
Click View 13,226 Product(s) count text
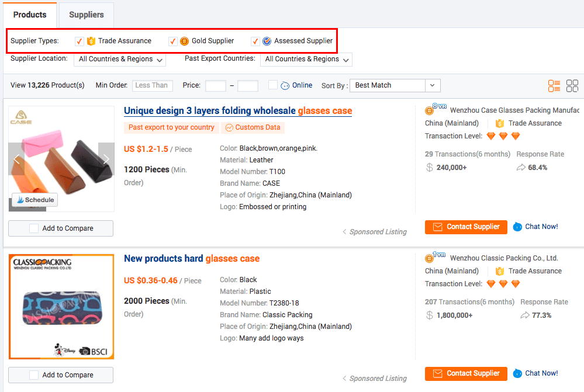(47, 85)
